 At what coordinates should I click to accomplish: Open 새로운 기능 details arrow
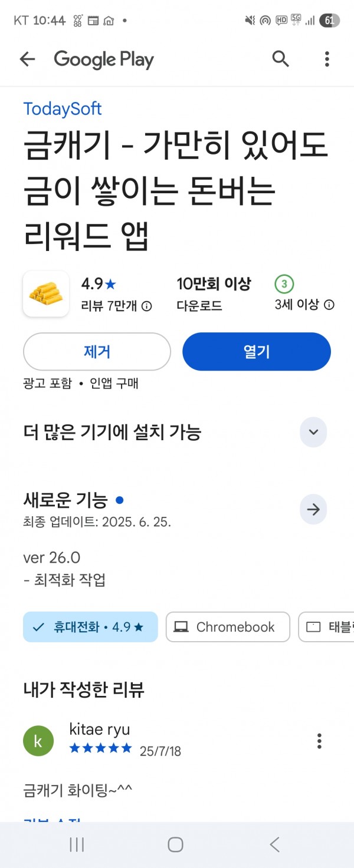(313, 510)
